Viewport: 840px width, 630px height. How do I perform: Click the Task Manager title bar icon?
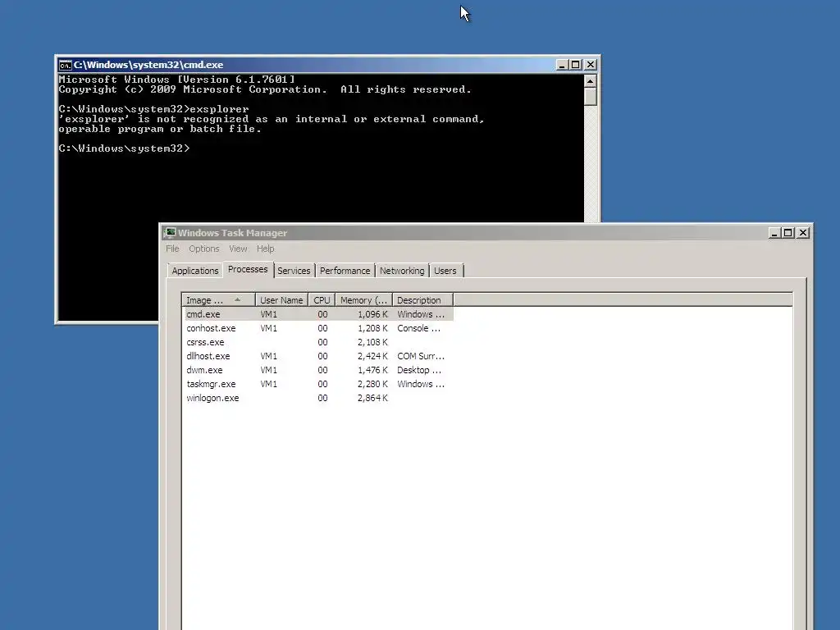pyautogui.click(x=171, y=232)
